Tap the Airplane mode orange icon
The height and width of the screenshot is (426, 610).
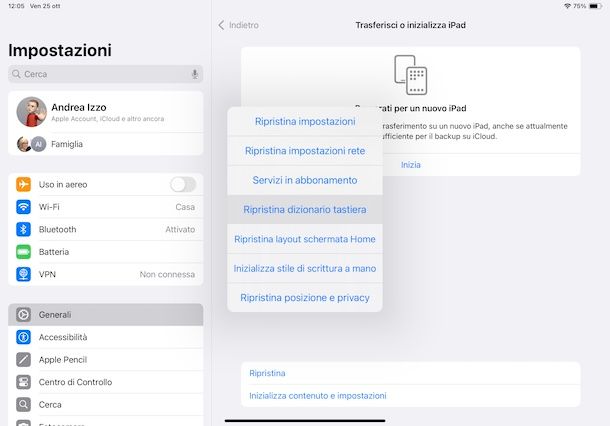click(x=23, y=184)
